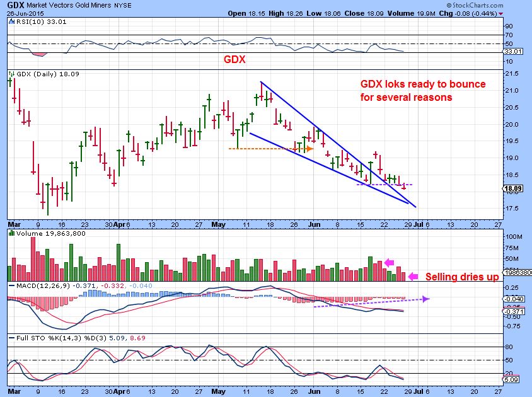Click the 18.09 last price tag on axis
Screen dimensions: 532x397
513,188
